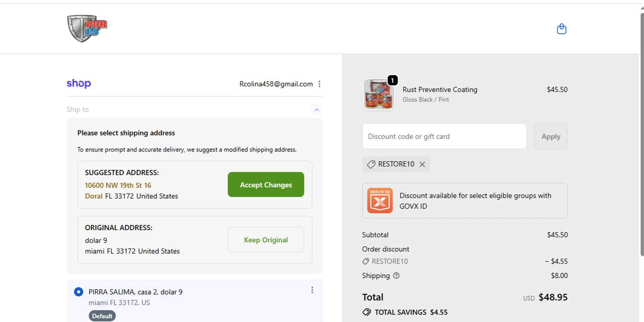Click the RESTORE10 tag icon on the chip
Viewport: 644px width, 322px height.
pos(371,164)
